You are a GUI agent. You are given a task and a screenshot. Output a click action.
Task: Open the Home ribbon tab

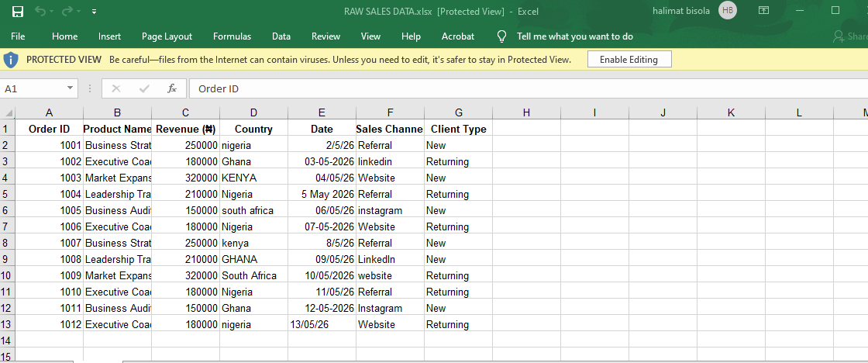coord(65,36)
